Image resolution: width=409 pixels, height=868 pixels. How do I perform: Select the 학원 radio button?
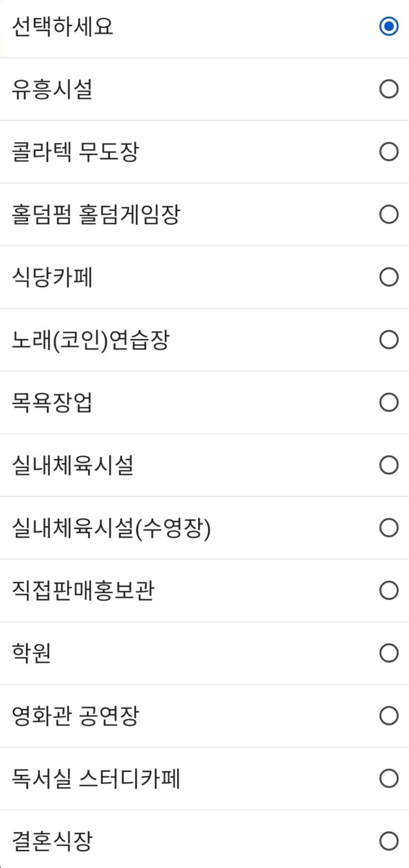[389, 653]
